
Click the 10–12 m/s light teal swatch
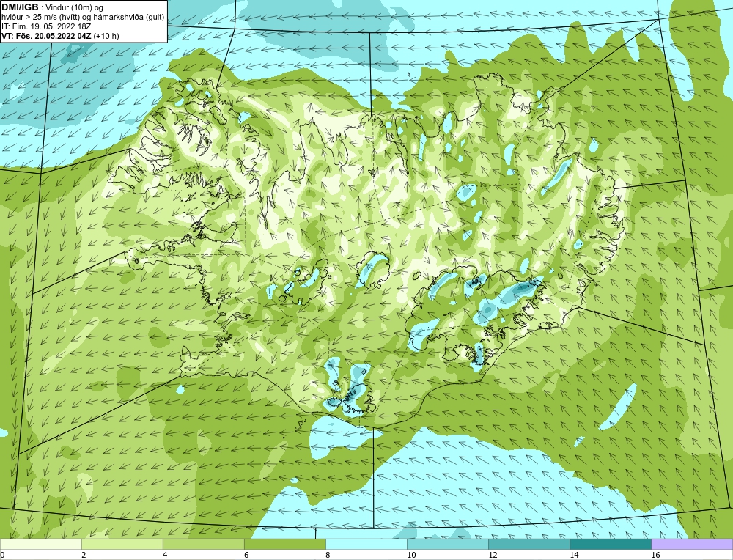pyautogui.click(x=447, y=544)
